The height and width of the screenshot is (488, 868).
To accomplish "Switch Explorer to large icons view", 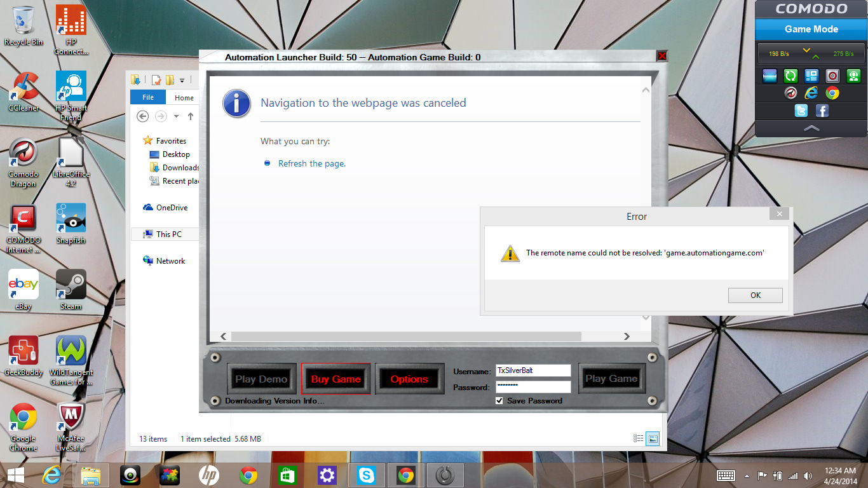I will 653,438.
